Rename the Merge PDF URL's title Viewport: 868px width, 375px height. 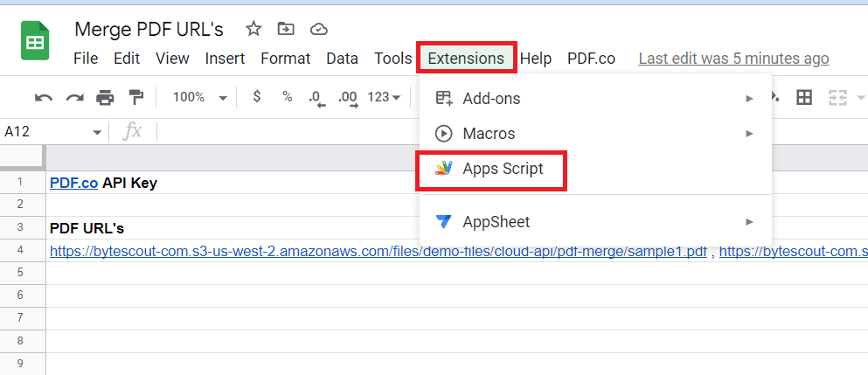click(x=149, y=29)
